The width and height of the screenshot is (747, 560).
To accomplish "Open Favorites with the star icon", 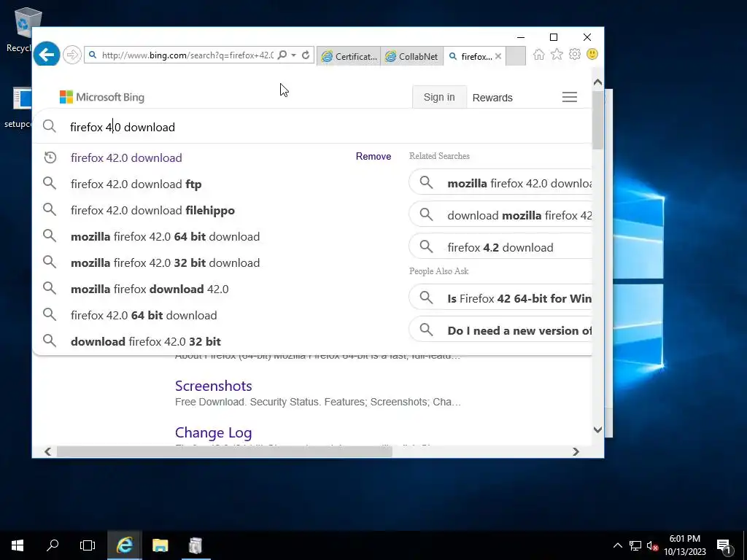I will point(557,54).
